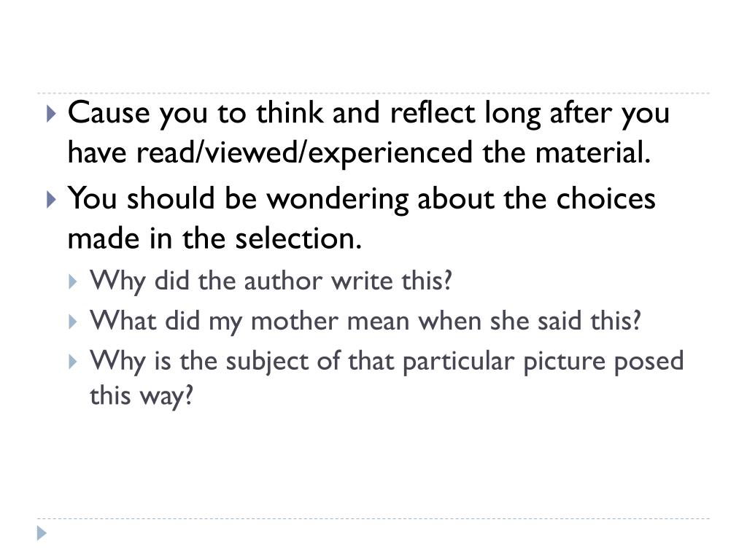
Task: Click the line 'have read/viewed/experienced the material.'
Action: pos(359,152)
